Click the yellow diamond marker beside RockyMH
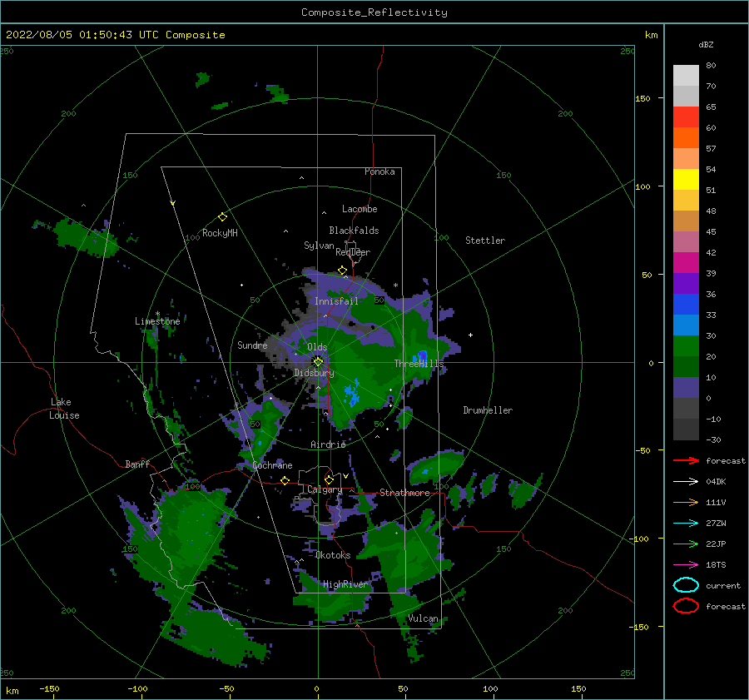Screen dimensions: 749x700 tap(222, 217)
